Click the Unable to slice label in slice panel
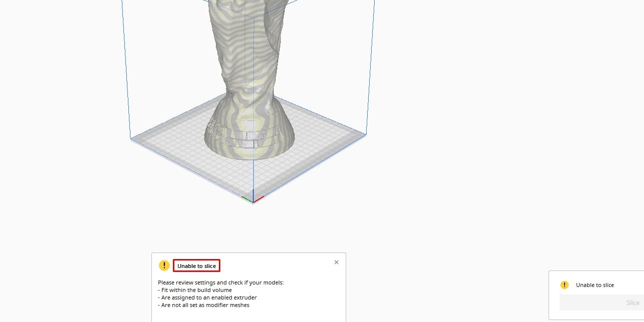 (595, 284)
